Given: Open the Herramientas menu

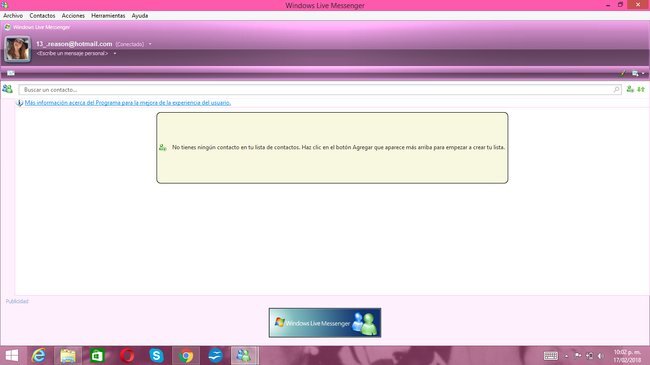Looking at the screenshot, I should pyautogui.click(x=108, y=15).
